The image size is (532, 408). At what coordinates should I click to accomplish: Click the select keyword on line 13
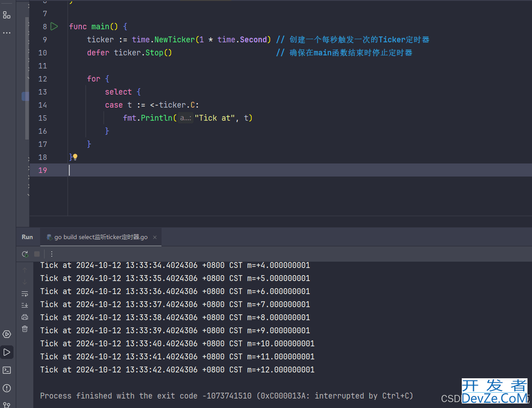coord(118,92)
